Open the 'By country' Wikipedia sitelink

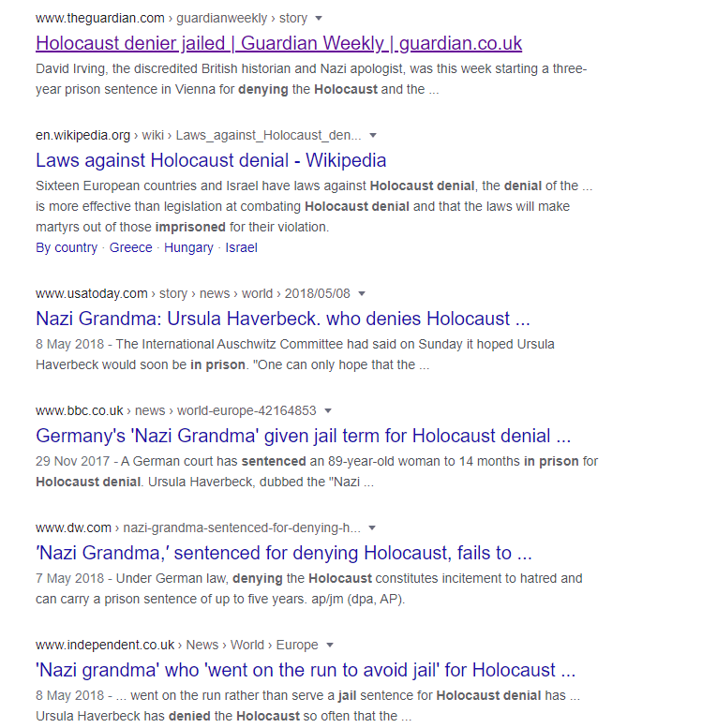click(x=67, y=247)
